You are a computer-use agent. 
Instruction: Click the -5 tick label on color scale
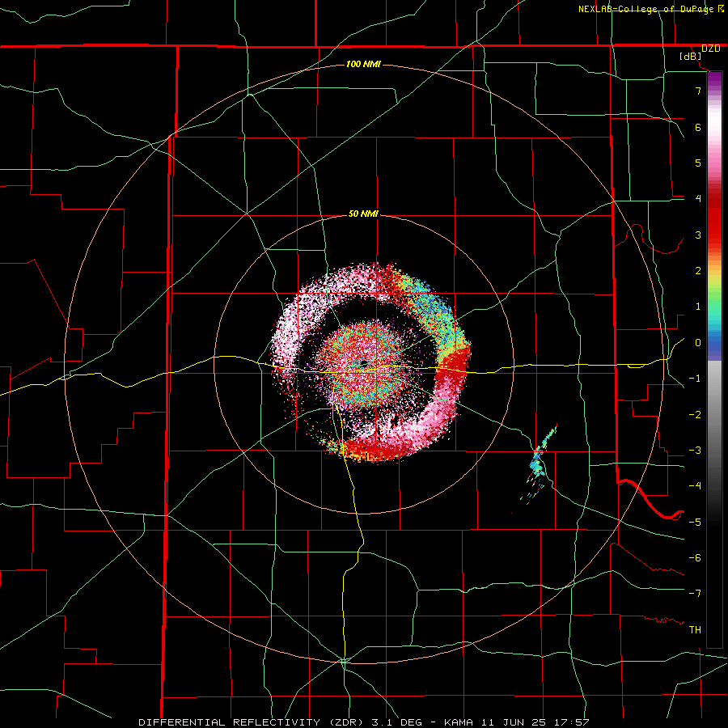tap(695, 523)
